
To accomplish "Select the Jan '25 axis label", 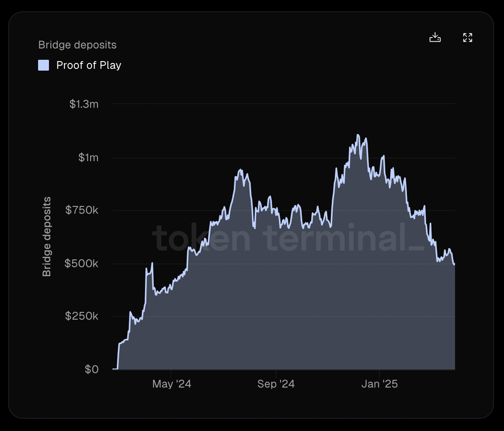I will 380,384.
